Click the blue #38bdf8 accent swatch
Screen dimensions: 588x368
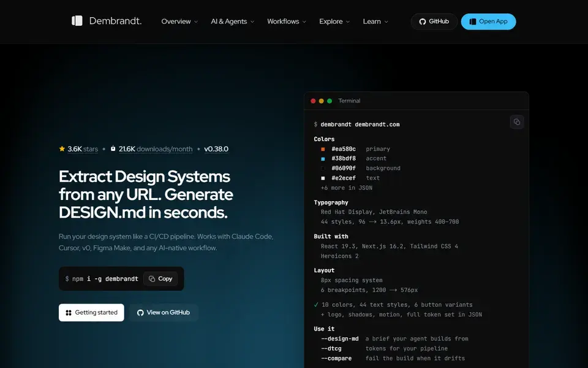pos(323,159)
